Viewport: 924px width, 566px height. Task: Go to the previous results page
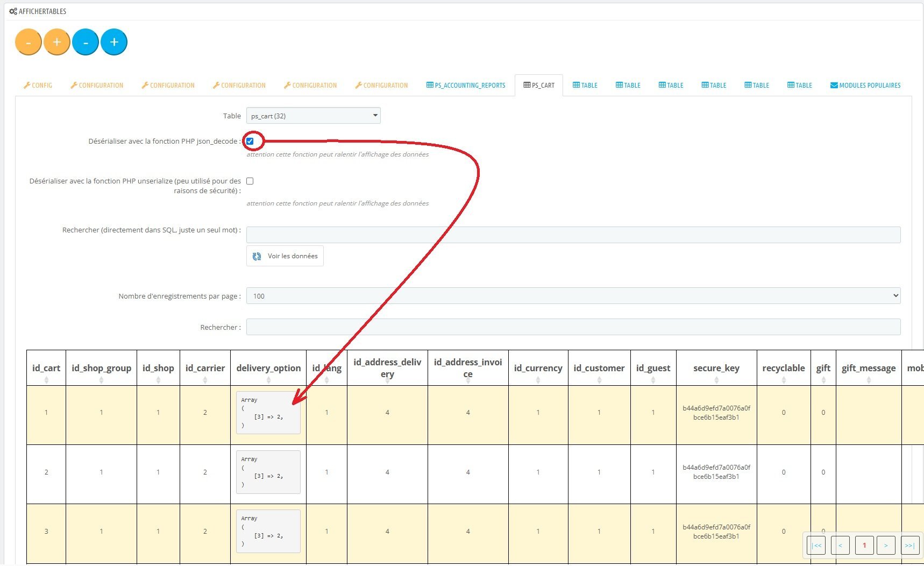[840, 546]
